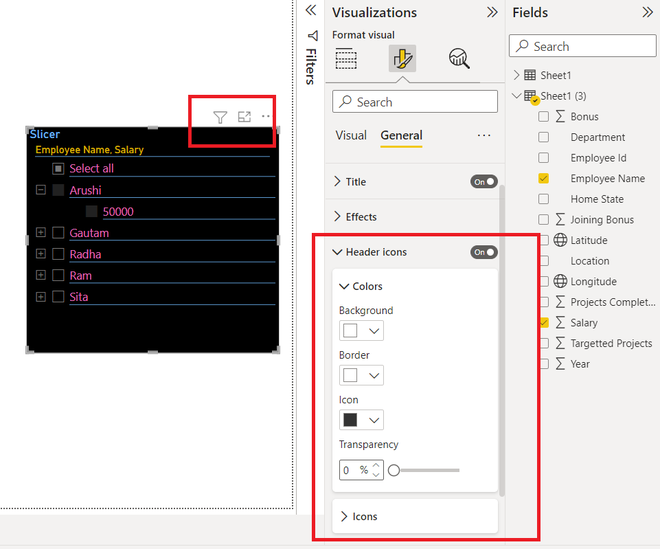Click Transparency percent input box
Image resolution: width=660 pixels, height=549 pixels.
coord(361,470)
